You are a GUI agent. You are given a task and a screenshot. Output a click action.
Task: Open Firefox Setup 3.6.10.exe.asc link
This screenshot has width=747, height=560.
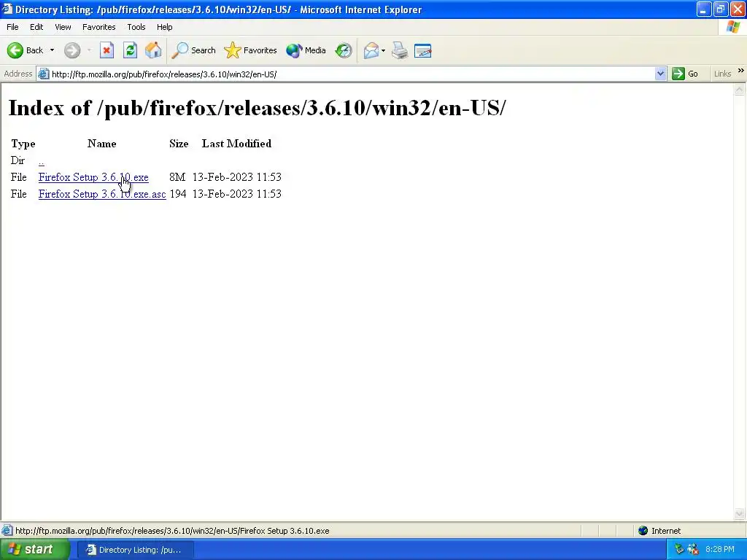pos(102,194)
